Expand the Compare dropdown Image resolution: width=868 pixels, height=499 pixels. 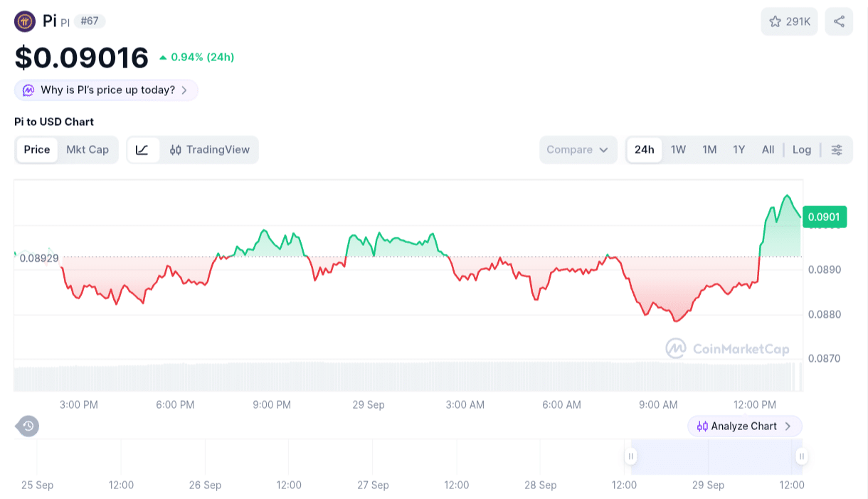coord(578,150)
